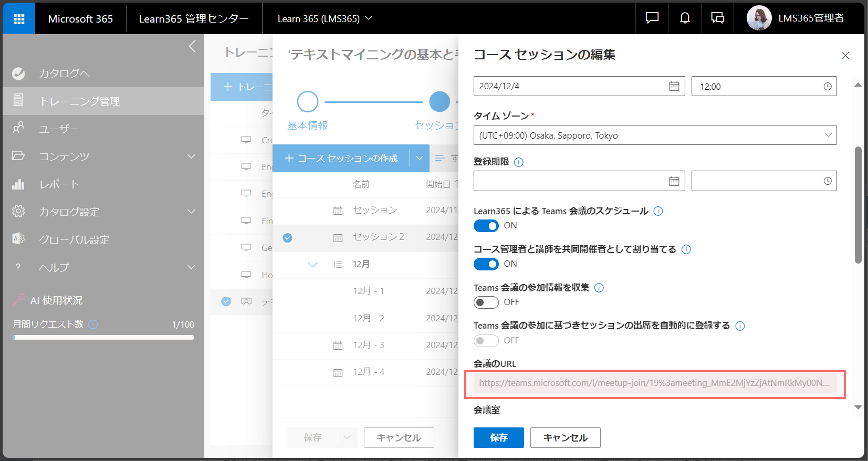Click the edit panel vertical scrollbar thumb

(x=858, y=205)
